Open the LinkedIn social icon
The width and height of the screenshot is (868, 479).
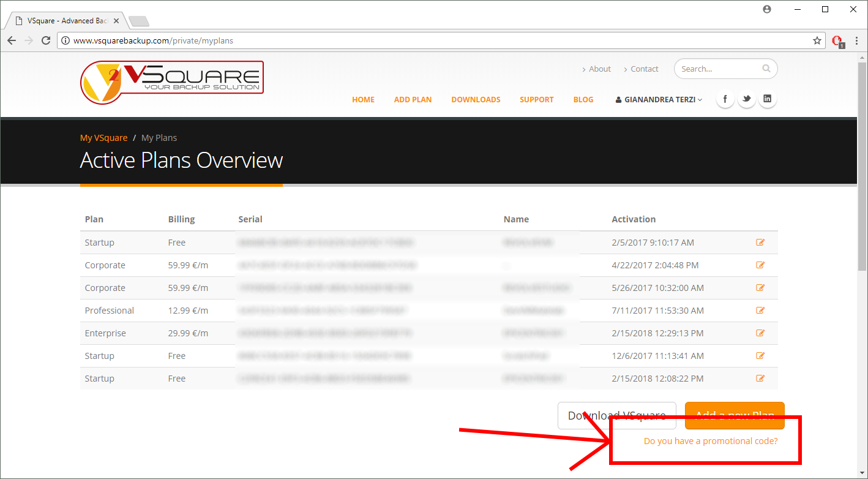click(x=767, y=99)
